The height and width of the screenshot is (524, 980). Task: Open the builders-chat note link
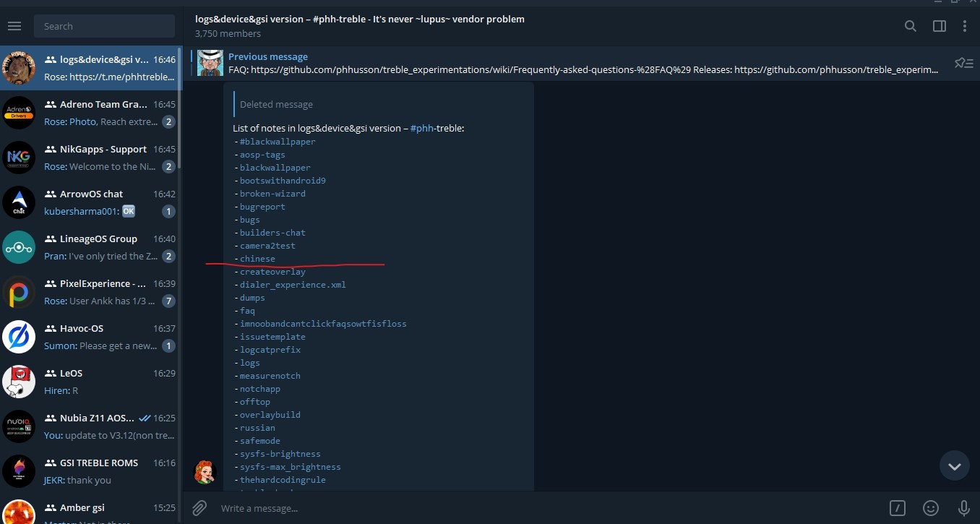pyautogui.click(x=272, y=233)
